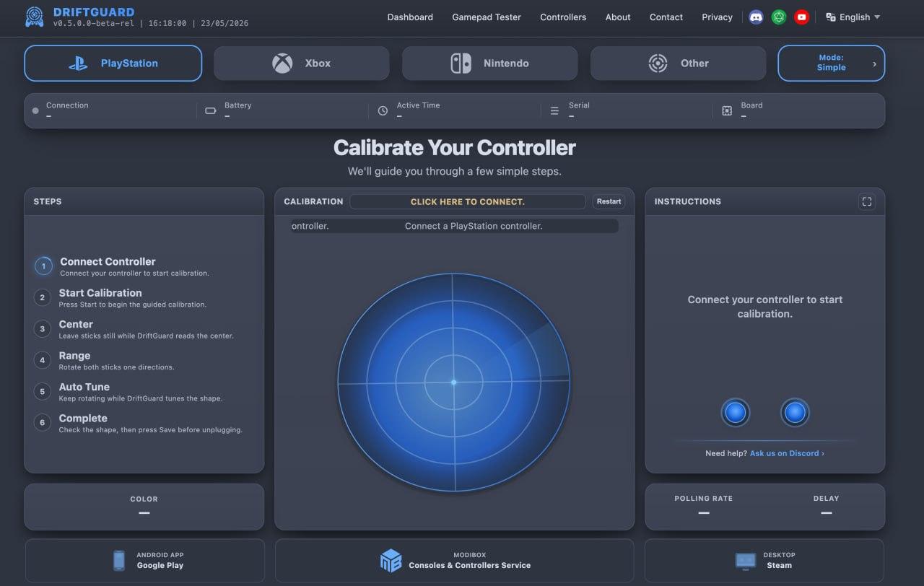Expand Instructions panel to fullscreen
The height and width of the screenshot is (586, 924).
tap(867, 201)
